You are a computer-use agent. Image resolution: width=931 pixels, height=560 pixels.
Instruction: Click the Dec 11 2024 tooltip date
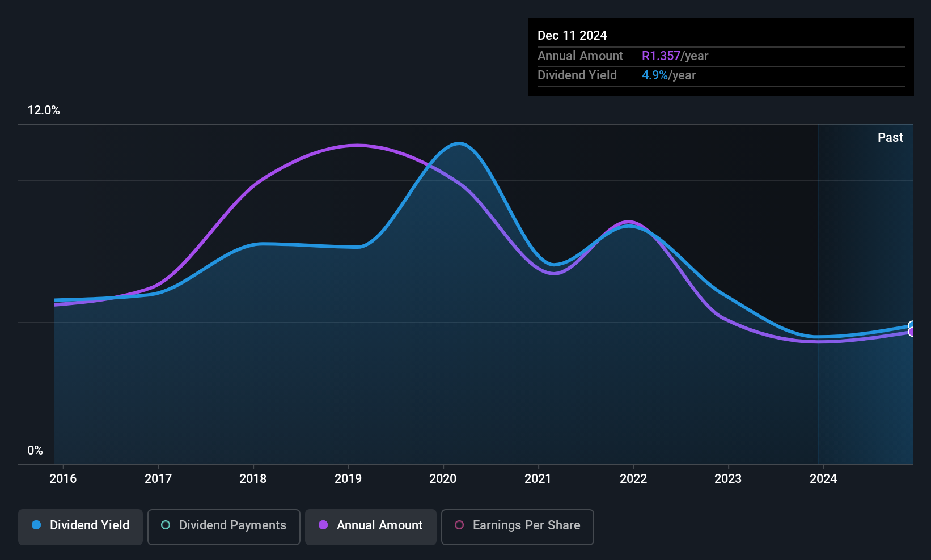click(572, 35)
